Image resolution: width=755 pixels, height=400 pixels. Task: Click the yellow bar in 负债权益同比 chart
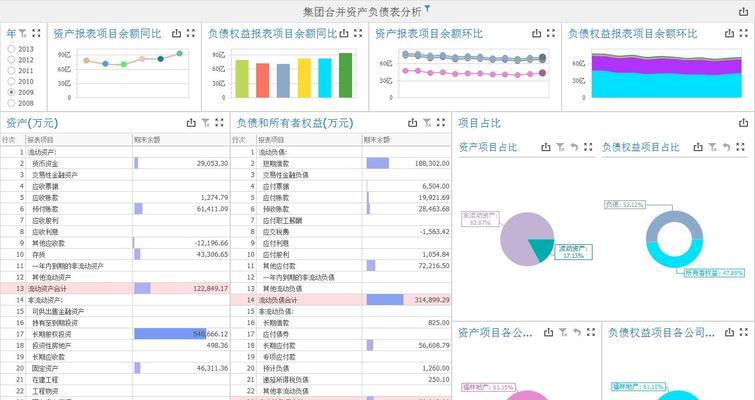click(304, 78)
